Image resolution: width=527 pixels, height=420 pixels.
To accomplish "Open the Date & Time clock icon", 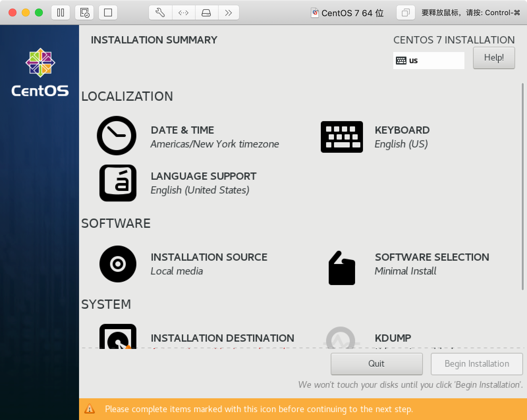I will 117,136.
